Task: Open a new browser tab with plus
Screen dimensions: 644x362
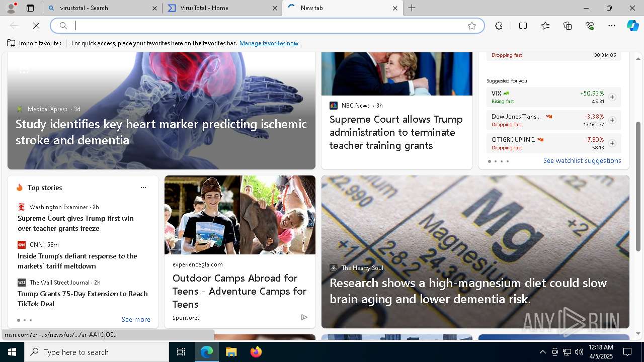Action: pyautogui.click(x=412, y=8)
